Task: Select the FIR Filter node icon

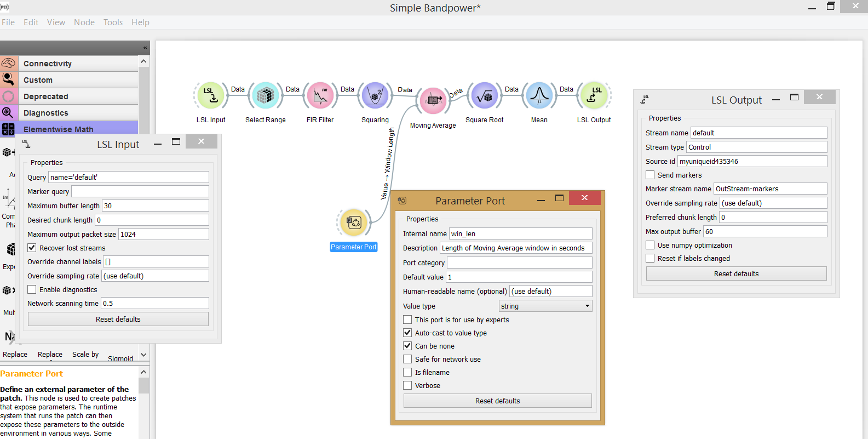Action: [x=320, y=96]
